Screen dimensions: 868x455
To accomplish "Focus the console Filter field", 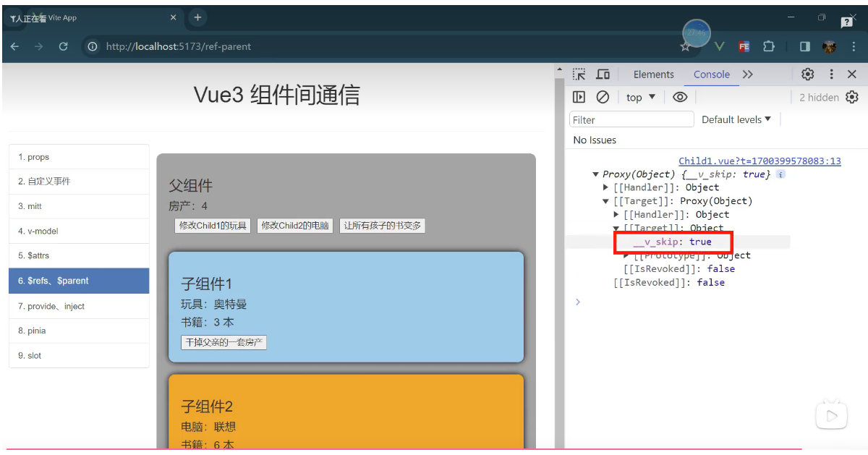I will [x=631, y=120].
